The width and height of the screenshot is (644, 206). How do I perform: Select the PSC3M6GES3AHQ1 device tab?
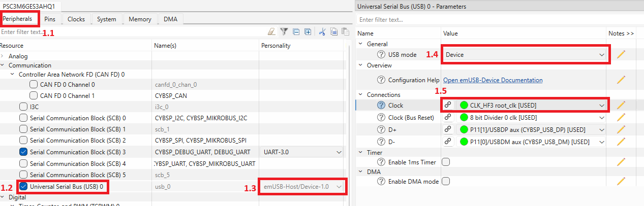click(29, 6)
